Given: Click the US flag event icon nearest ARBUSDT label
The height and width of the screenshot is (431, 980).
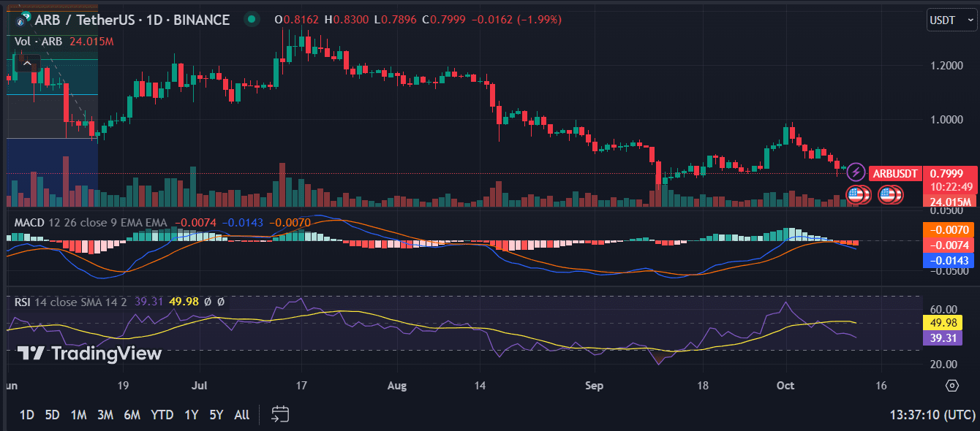Looking at the screenshot, I should pos(889,195).
